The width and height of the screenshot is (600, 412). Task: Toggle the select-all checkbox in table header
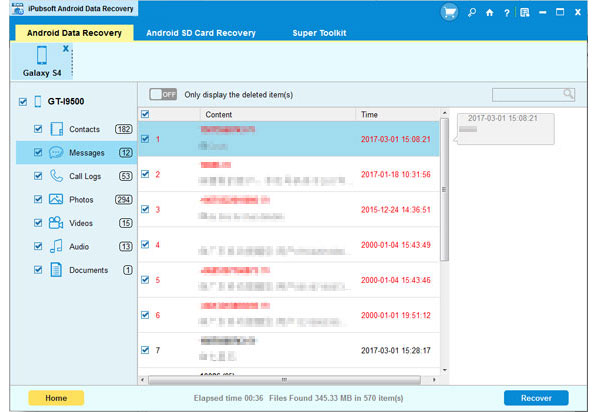[145, 115]
